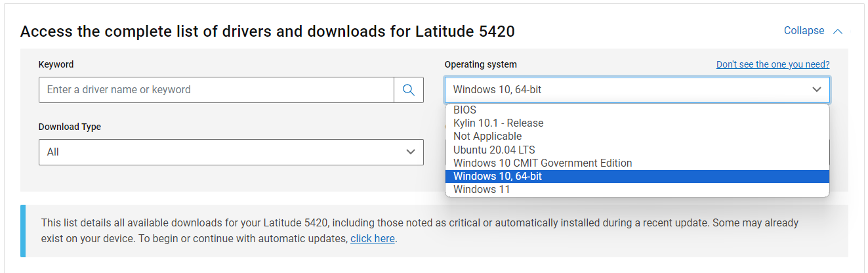Select BIOS from the OS list

point(465,110)
